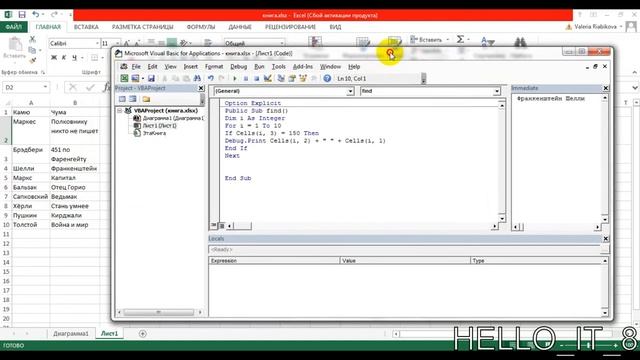The width and height of the screenshot is (640, 360).
Task: Click the Excel undo arrow in quick access toolbar
Action: point(36,15)
